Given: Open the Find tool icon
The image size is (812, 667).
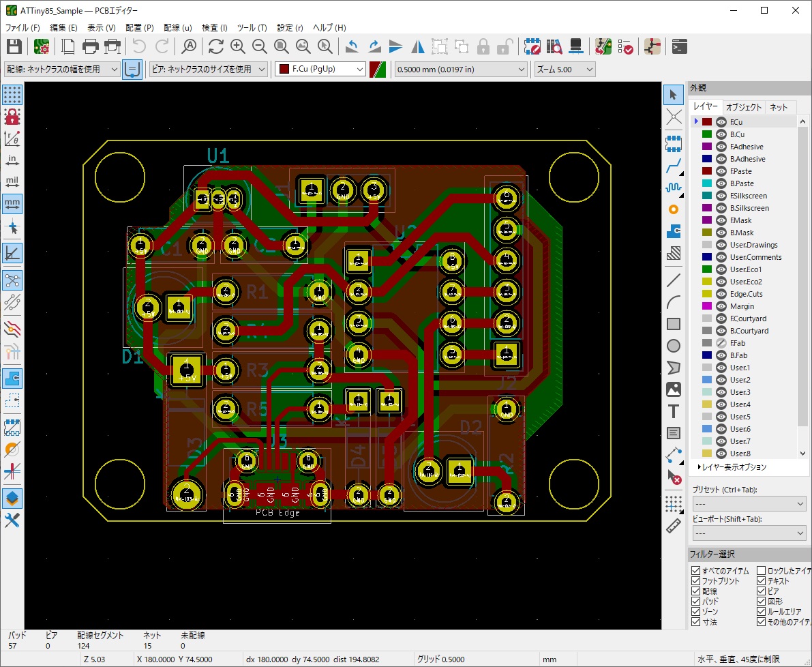Looking at the screenshot, I should click(189, 46).
